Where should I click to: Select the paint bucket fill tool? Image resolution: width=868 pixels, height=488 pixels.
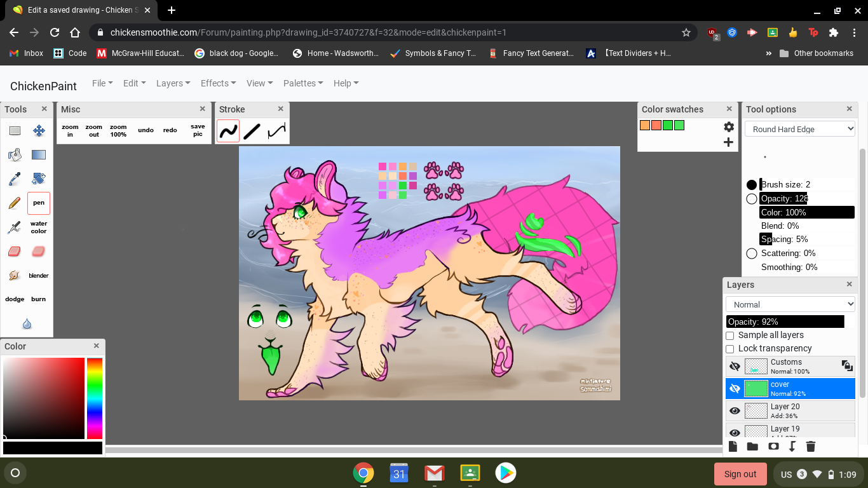point(15,154)
